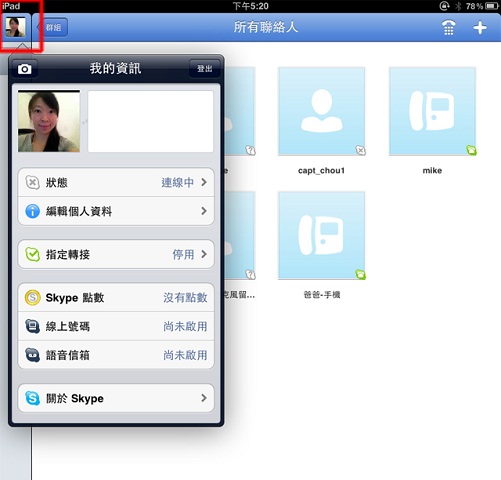Click the green call forwarding icon
The width and height of the screenshot is (501, 480).
(32, 254)
